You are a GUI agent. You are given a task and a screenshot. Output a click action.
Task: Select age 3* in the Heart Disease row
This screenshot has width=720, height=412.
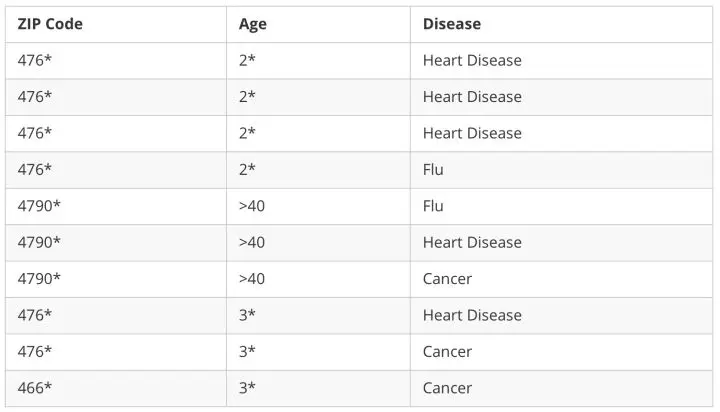click(x=247, y=315)
